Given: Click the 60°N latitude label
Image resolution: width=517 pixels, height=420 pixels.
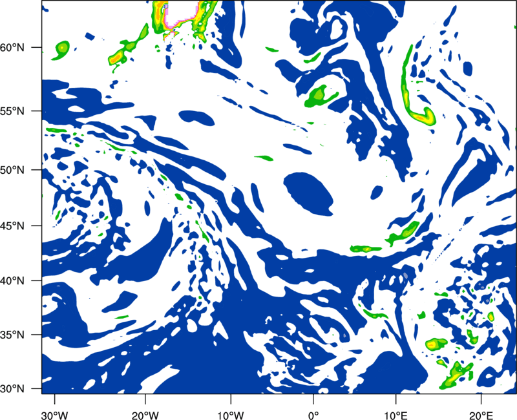Looking at the screenshot, I should [x=12, y=48].
